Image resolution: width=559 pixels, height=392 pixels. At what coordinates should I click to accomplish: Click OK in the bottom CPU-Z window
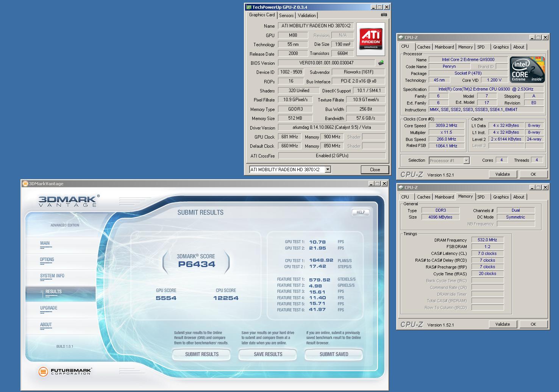click(x=533, y=324)
